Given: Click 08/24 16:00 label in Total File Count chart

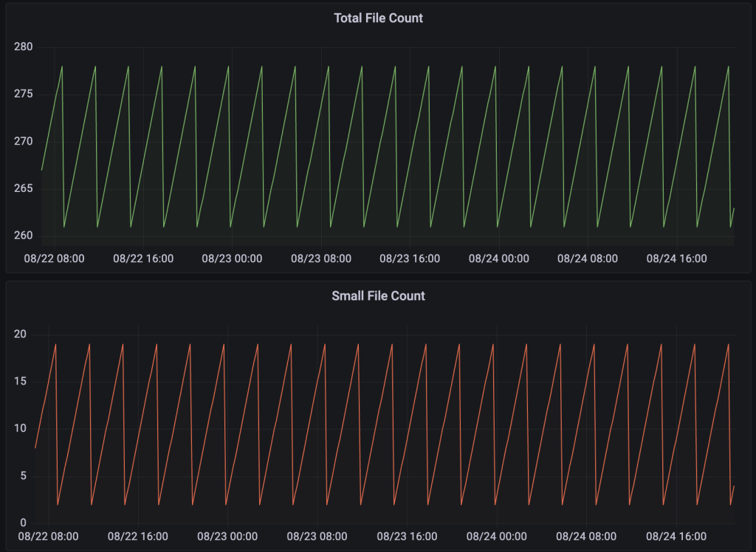Looking at the screenshot, I should click(x=676, y=258).
